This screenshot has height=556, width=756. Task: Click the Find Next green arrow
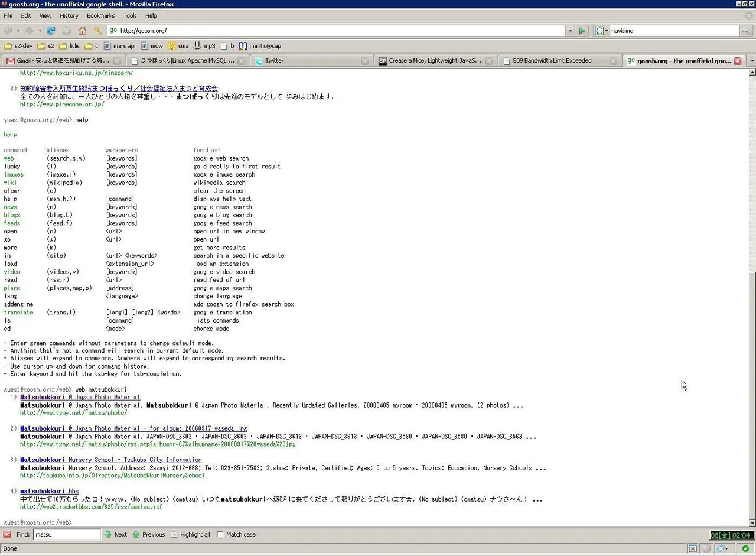[116, 534]
